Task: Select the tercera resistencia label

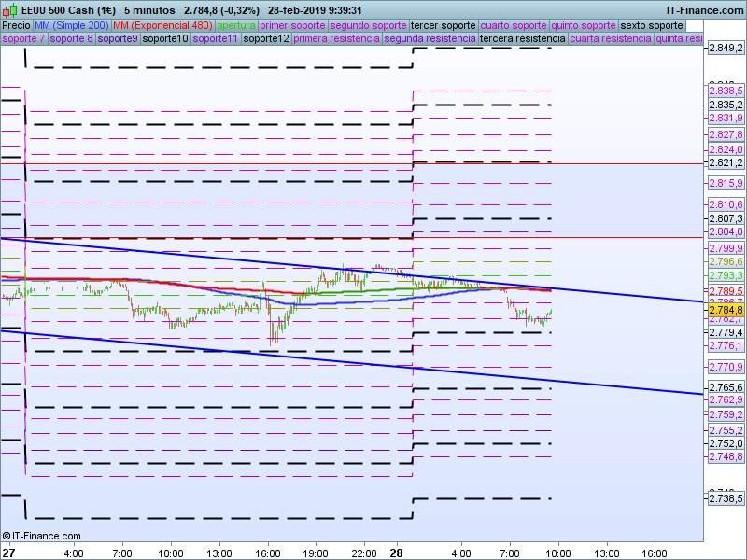Action: (522, 39)
